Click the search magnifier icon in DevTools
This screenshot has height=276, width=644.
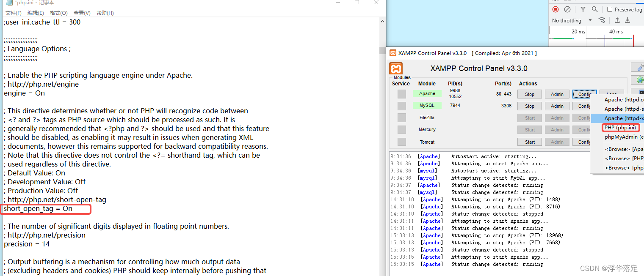coord(595,9)
